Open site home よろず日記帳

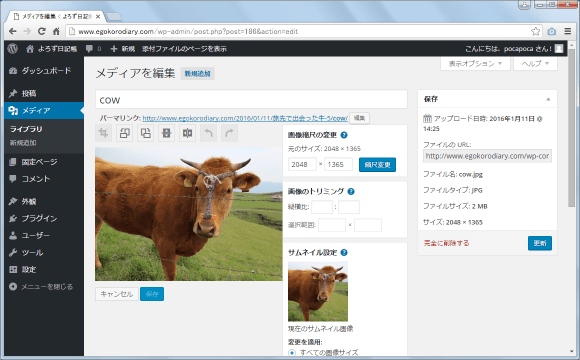(51, 48)
